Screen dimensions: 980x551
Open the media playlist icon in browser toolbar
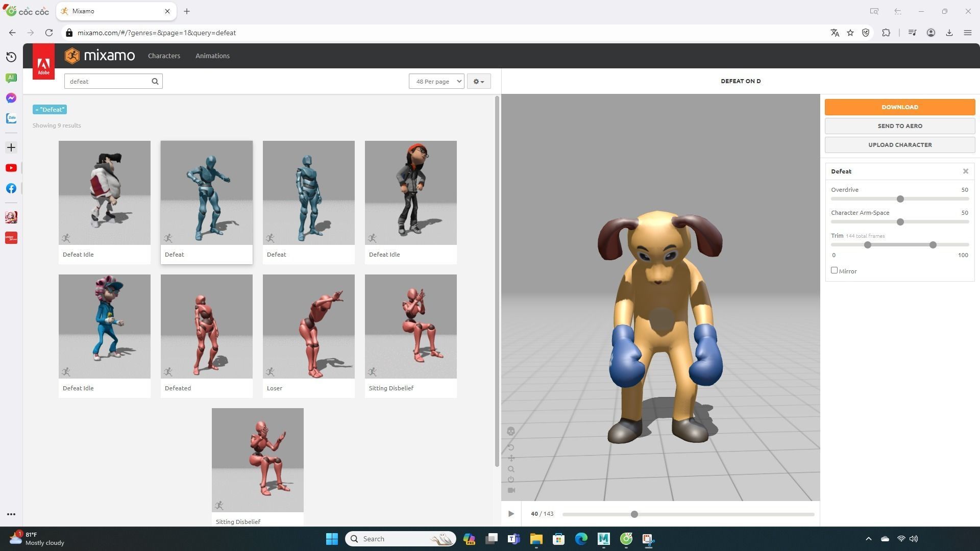click(912, 33)
